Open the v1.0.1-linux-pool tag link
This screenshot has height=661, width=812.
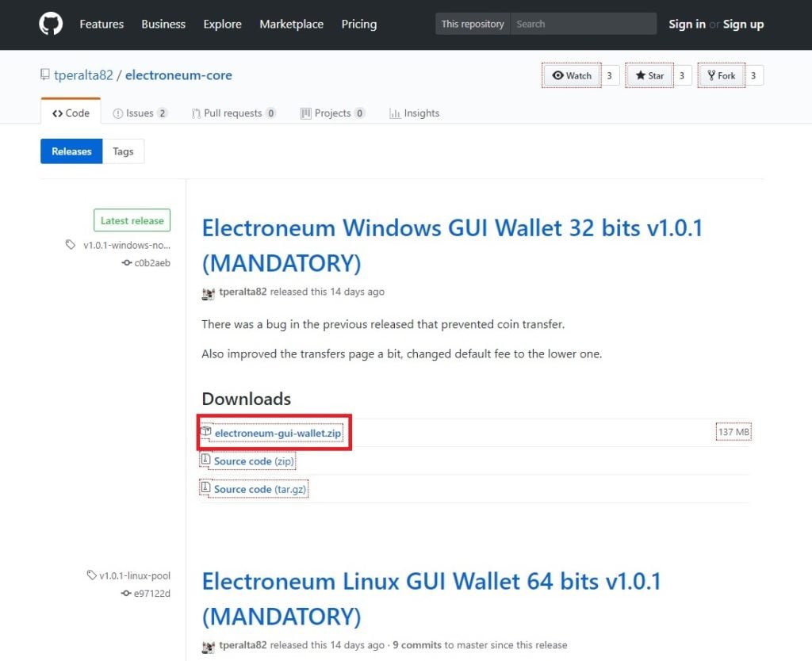click(135, 575)
